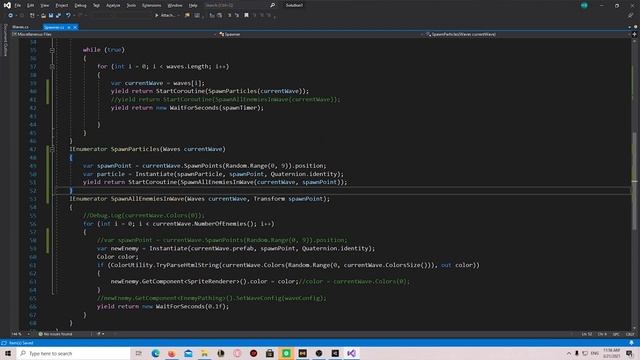Open the SpawnParticles member navigation dropdown
This screenshot has width=640, height=360.
pyautogui.click(x=527, y=34)
